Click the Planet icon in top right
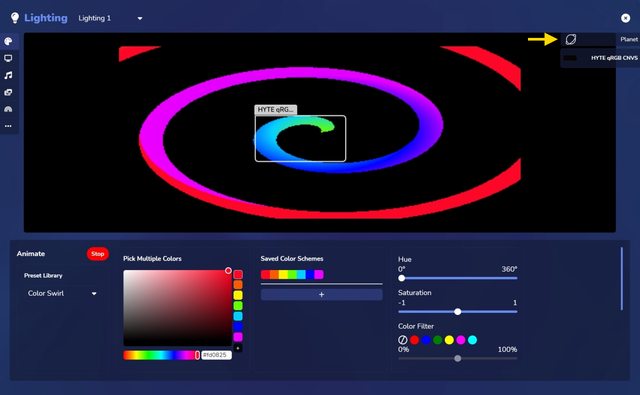 (571, 39)
